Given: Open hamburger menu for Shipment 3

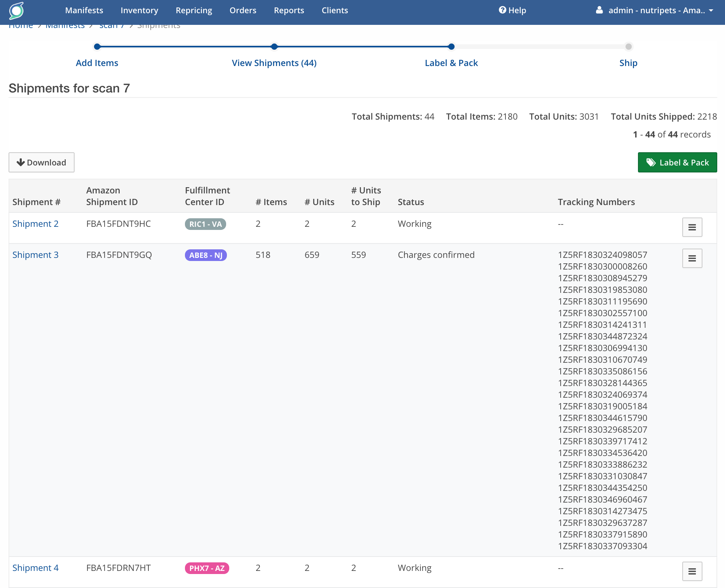Looking at the screenshot, I should click(x=692, y=258).
